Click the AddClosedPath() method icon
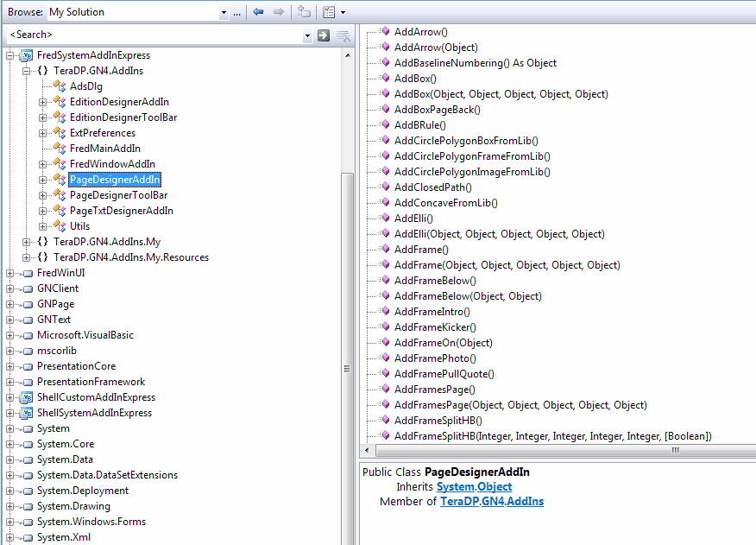 (x=384, y=187)
